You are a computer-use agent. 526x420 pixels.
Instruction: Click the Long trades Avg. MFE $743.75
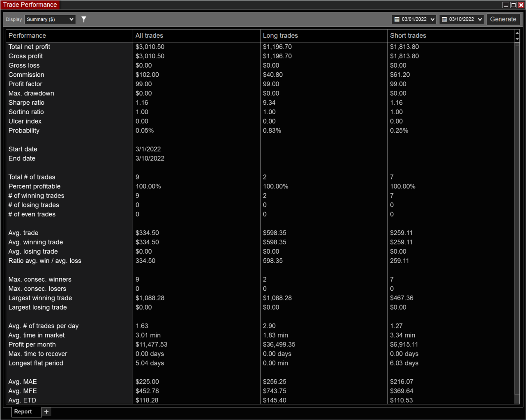pos(275,391)
